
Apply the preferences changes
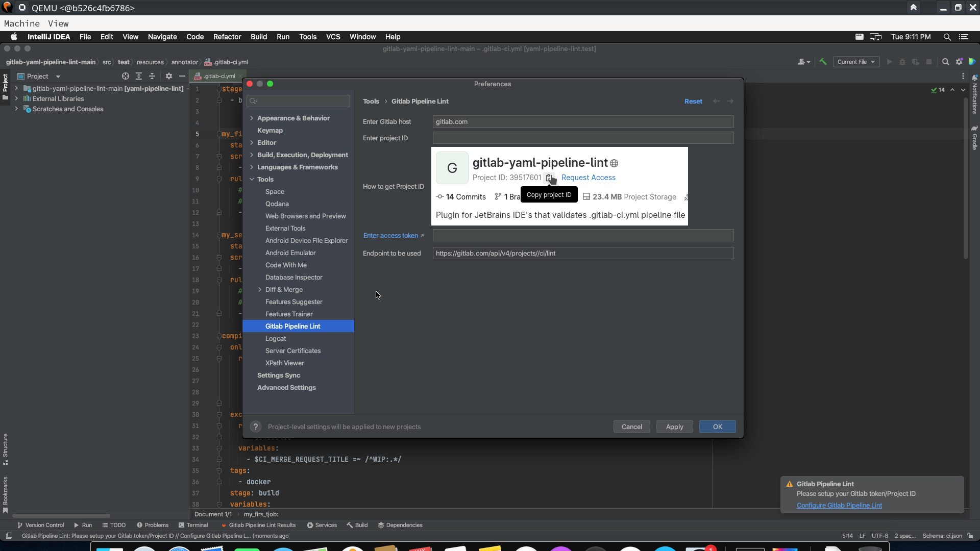[x=674, y=427]
